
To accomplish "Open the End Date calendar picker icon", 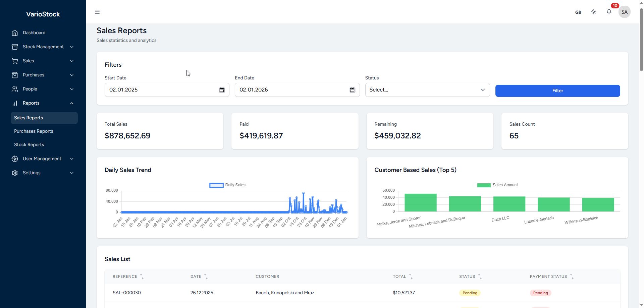I will (352, 90).
